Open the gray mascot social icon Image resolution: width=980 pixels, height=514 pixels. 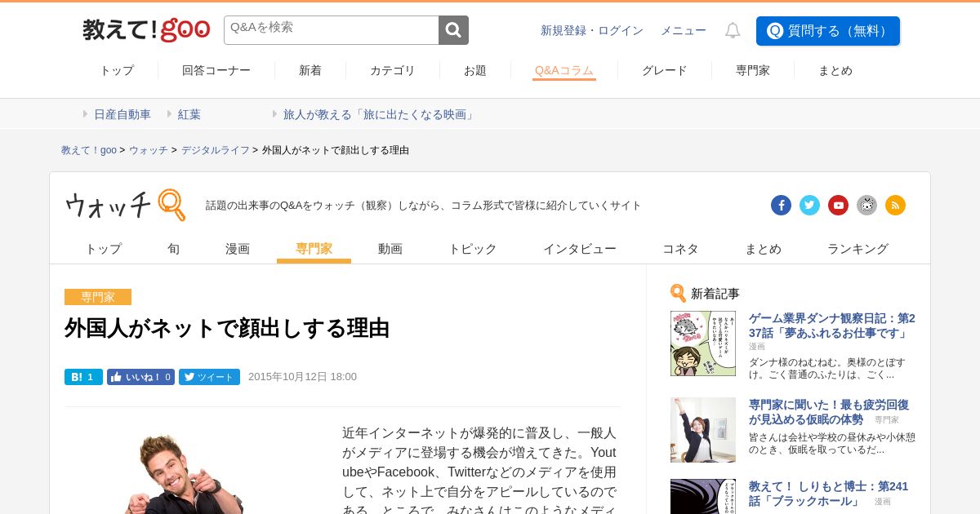tap(866, 206)
